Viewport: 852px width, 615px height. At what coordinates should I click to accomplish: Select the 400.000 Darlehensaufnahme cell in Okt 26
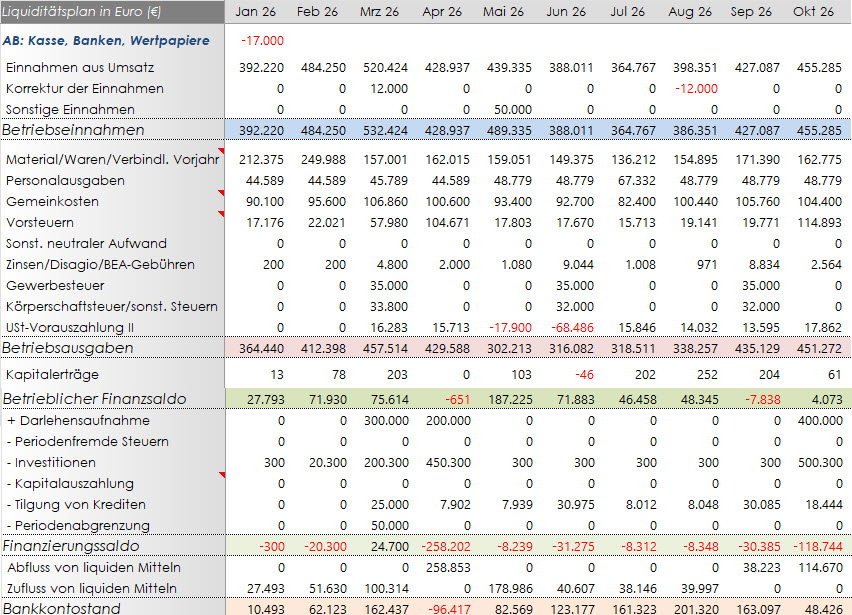822,421
